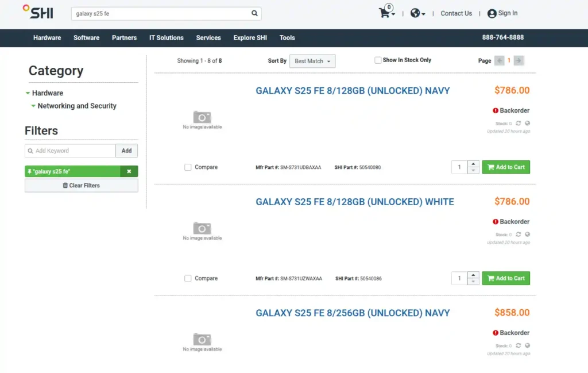
Task: Open the 8/128GB White product image placeholder
Action: click(202, 231)
